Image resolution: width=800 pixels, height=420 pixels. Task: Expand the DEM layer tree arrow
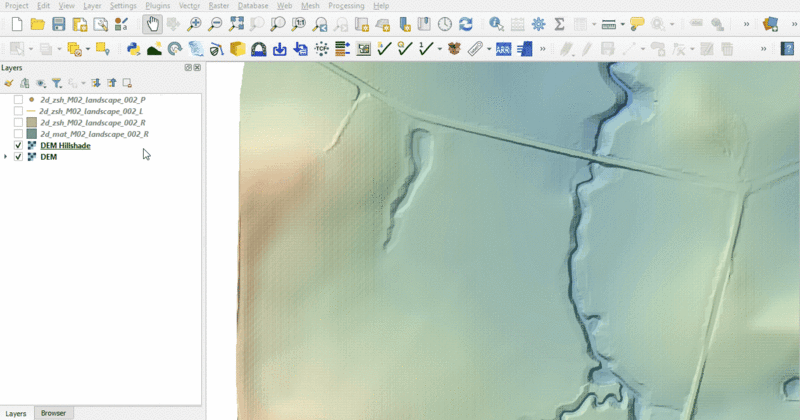(6, 157)
